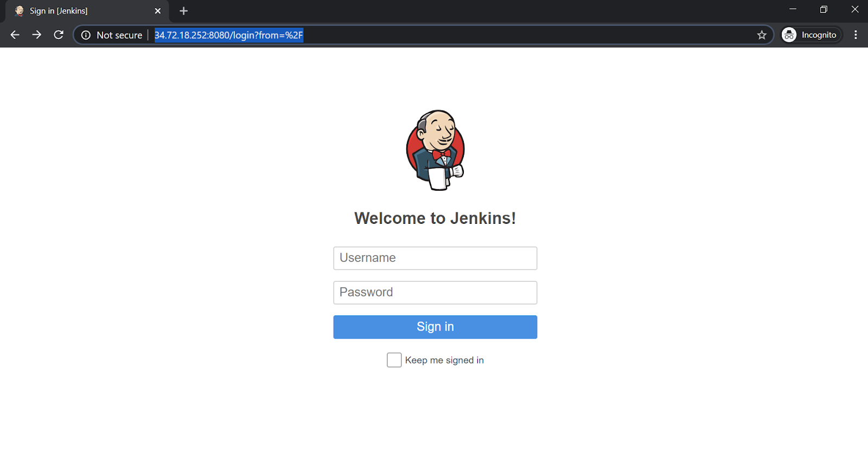868x459 pixels.
Task: Restore down the browser window
Action: coord(824,10)
